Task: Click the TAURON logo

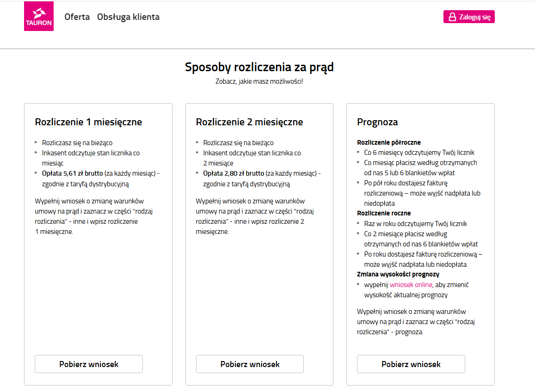Action: click(39, 16)
